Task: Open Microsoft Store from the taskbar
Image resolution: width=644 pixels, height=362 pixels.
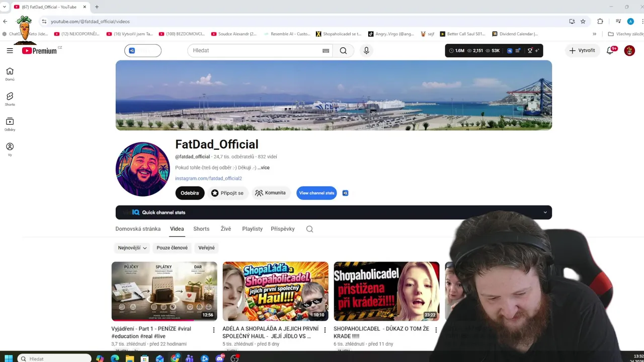Action: point(145,358)
